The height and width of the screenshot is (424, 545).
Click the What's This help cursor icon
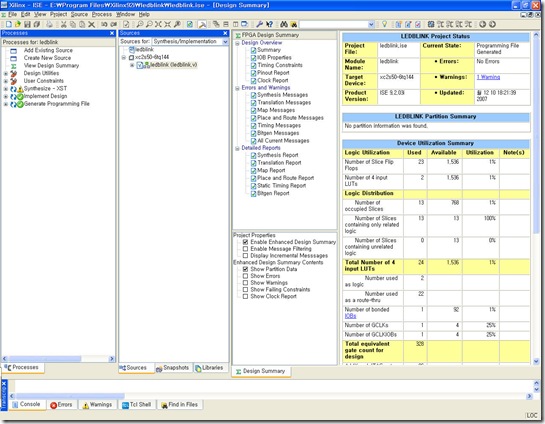tap(269, 24)
